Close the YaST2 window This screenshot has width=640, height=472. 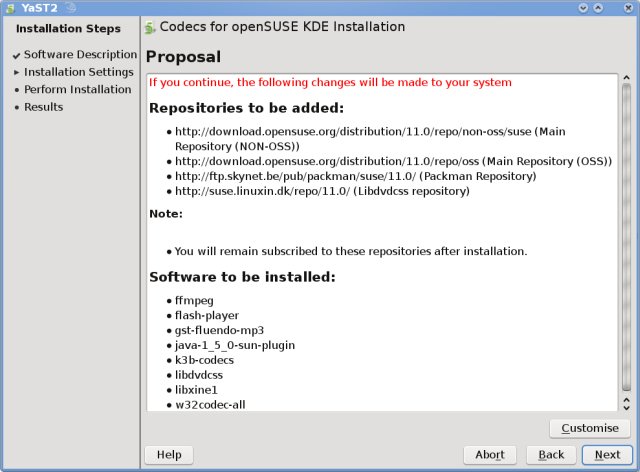pyautogui.click(x=629, y=8)
